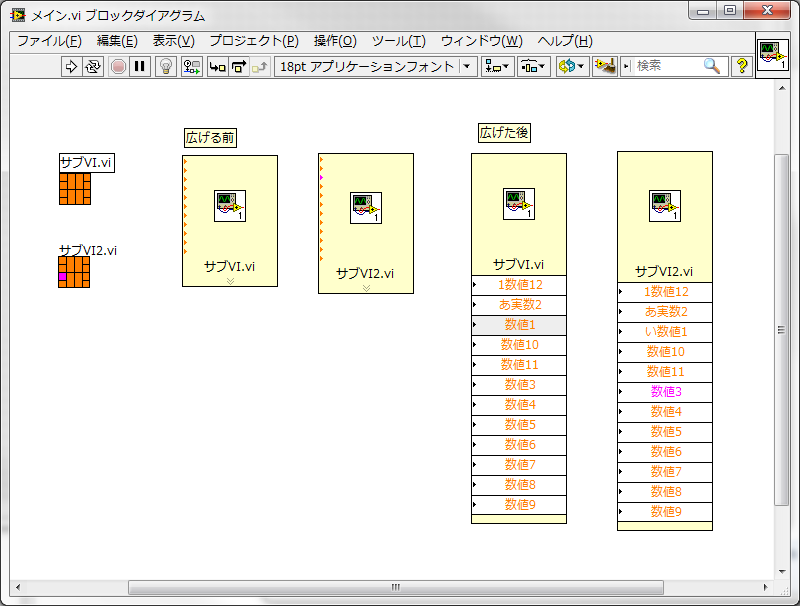Open the ファイル(F) menu
The image size is (800, 606).
(49, 41)
